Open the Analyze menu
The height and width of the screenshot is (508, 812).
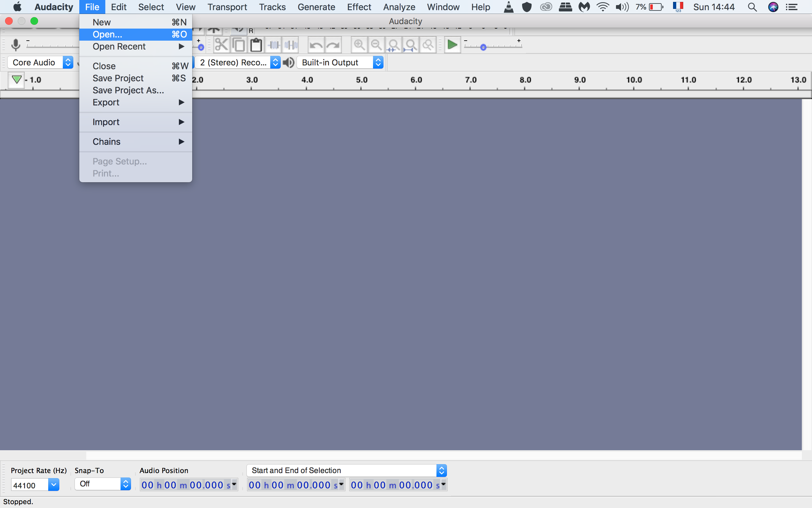pos(399,7)
